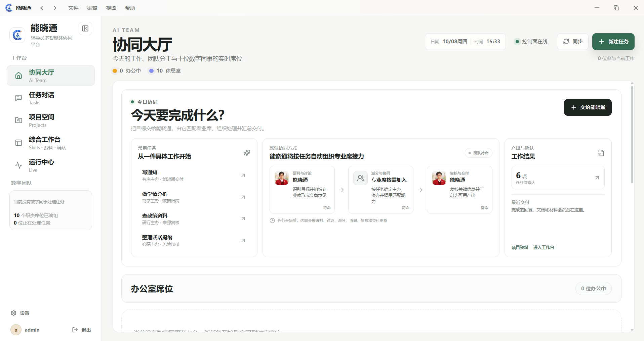The width and height of the screenshot is (644, 341).
Task: Open the 进入工作台 link
Action: click(544, 247)
